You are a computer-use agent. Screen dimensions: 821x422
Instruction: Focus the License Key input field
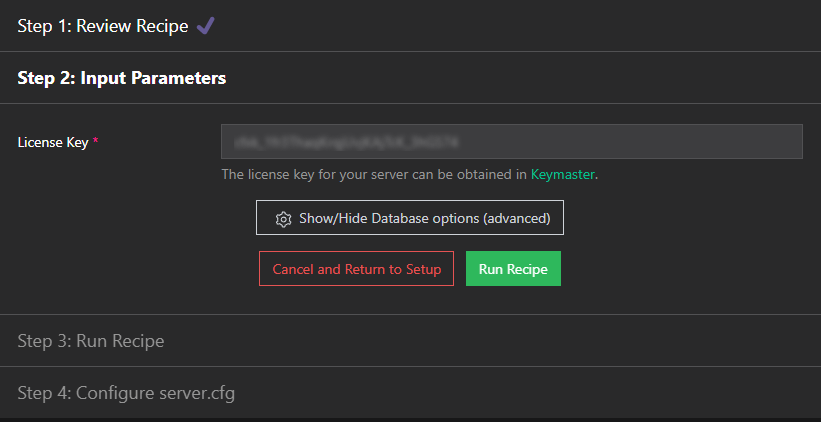511,142
